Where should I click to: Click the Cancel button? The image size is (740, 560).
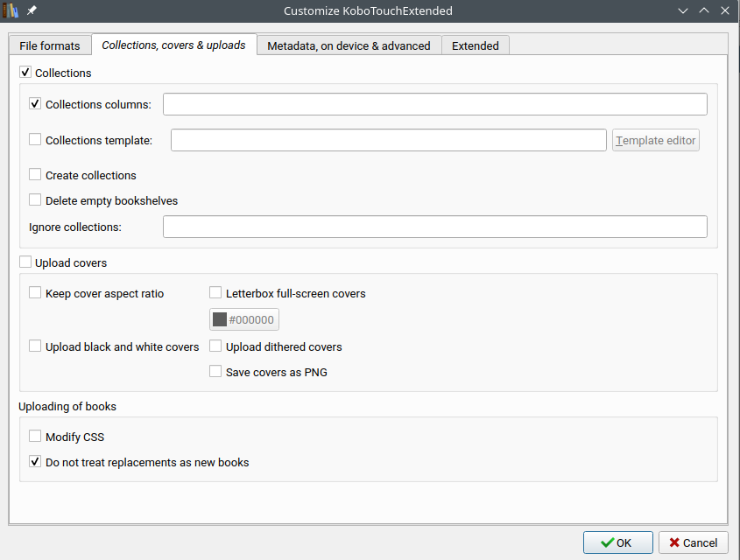(694, 542)
